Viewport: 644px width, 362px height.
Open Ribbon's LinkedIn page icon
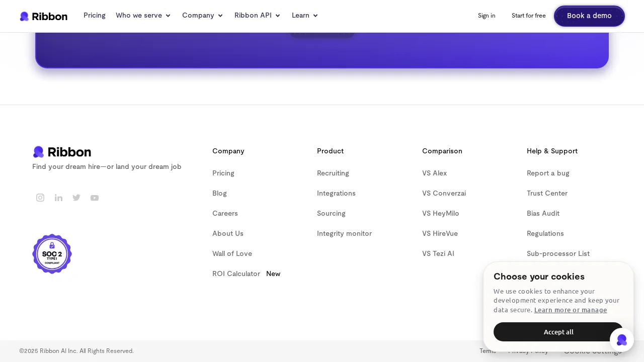[x=58, y=198]
